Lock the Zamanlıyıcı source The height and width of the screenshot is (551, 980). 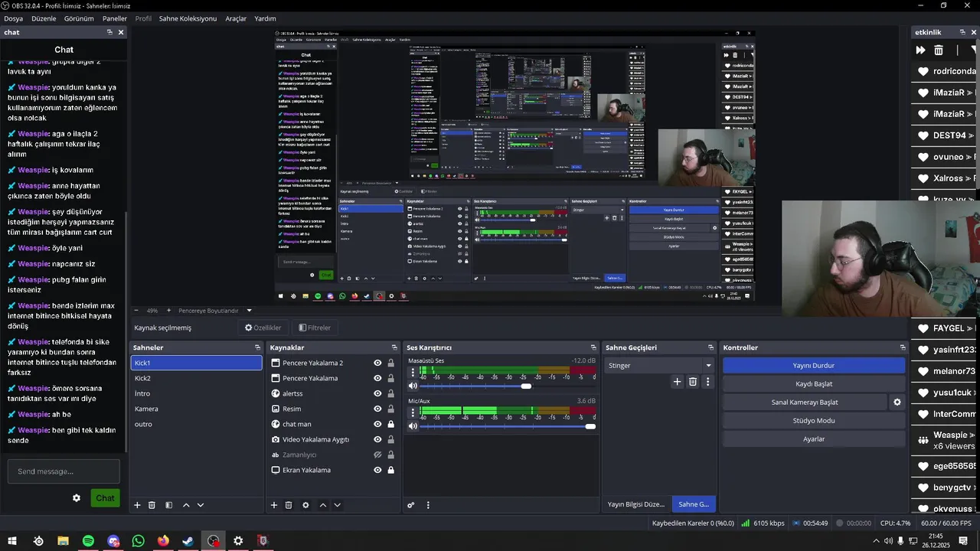390,455
